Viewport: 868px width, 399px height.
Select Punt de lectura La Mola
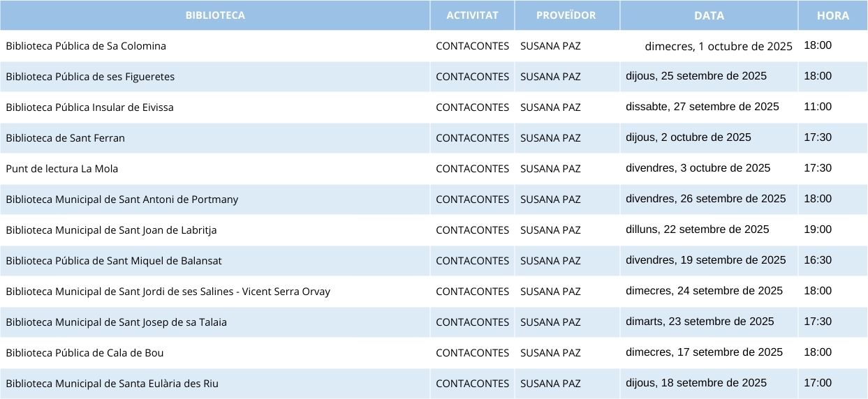point(62,169)
